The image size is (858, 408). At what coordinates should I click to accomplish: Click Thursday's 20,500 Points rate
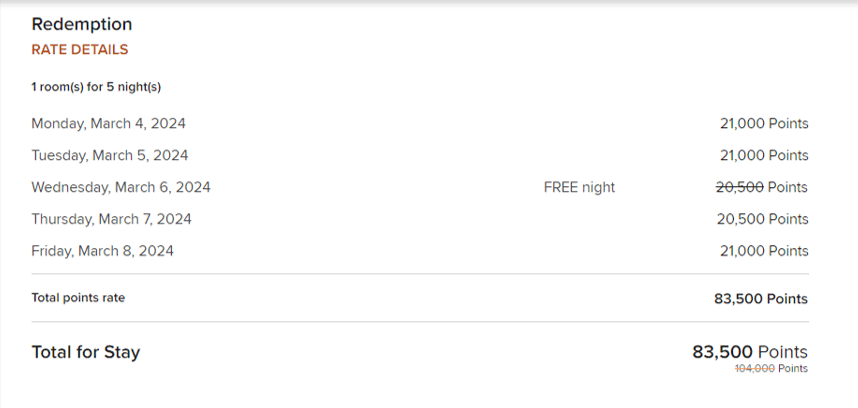[x=762, y=219]
